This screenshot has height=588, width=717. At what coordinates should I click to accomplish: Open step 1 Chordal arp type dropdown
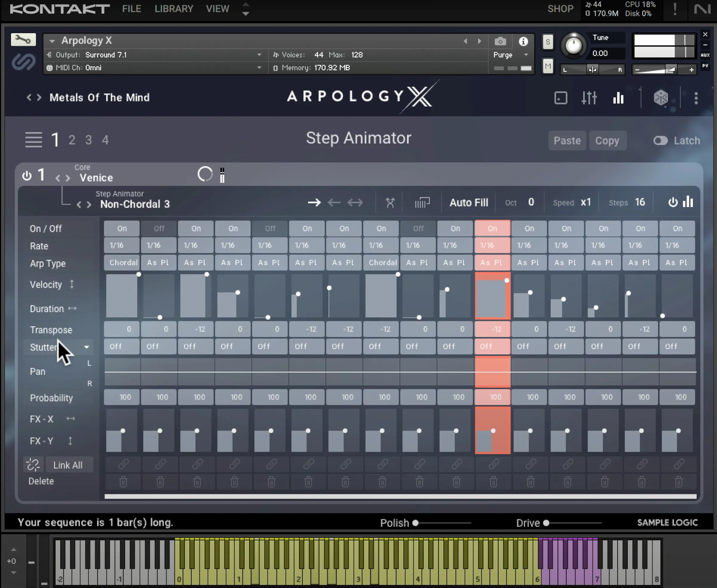121,262
